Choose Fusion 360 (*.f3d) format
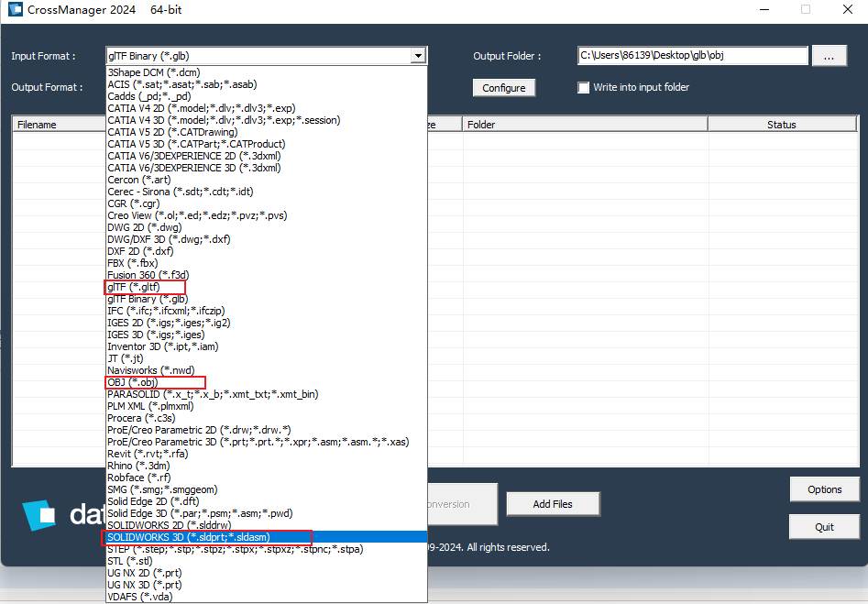This screenshot has height=604, width=868. 267,275
